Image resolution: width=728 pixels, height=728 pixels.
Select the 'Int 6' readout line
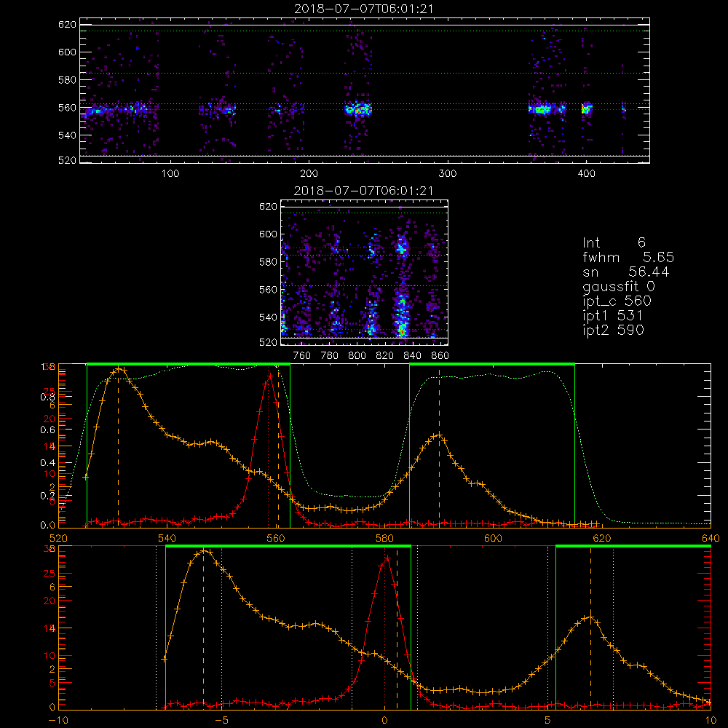(x=614, y=242)
